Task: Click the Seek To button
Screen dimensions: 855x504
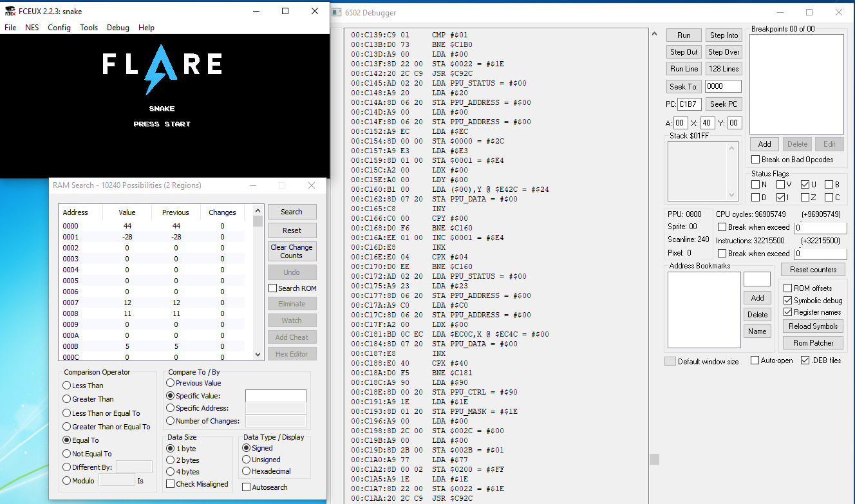Action: [x=684, y=86]
